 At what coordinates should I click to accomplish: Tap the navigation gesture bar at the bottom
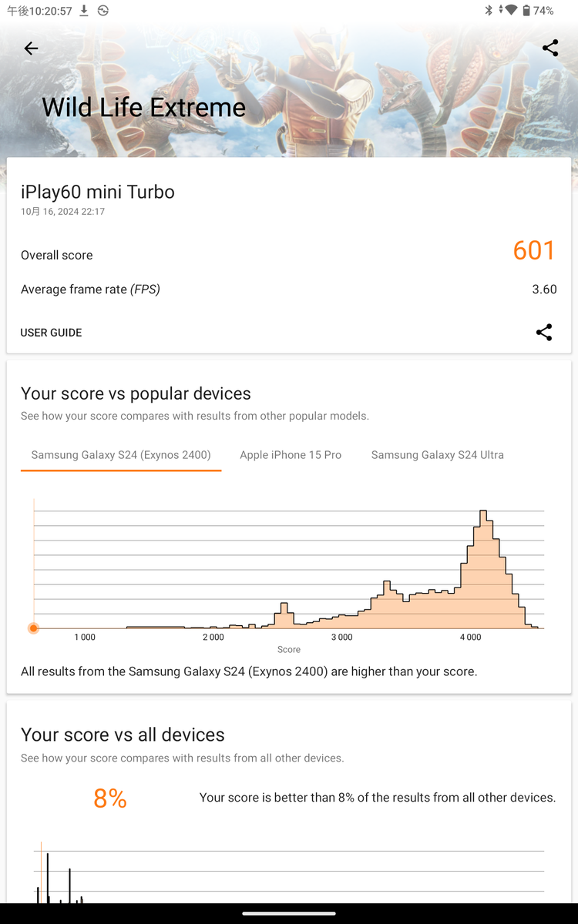[289, 914]
